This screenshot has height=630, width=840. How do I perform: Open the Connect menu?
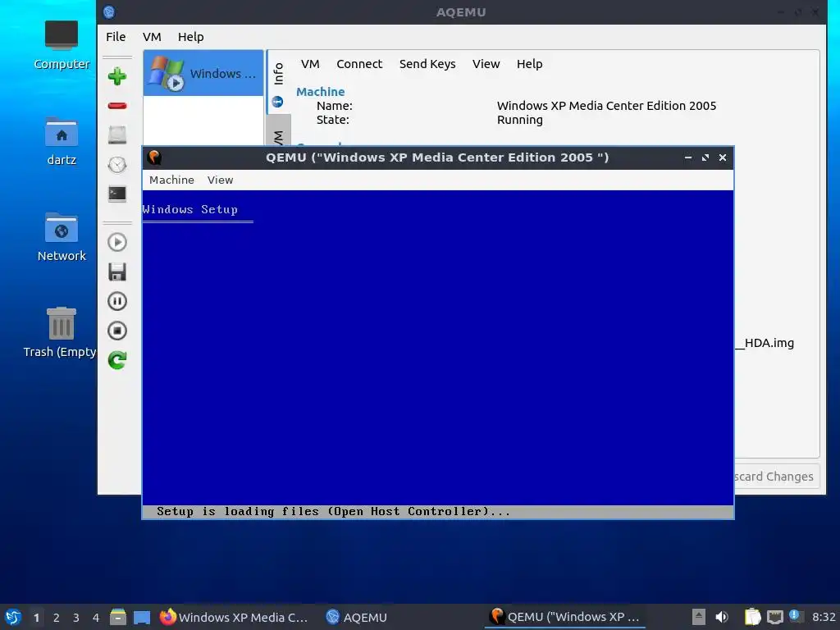359,64
